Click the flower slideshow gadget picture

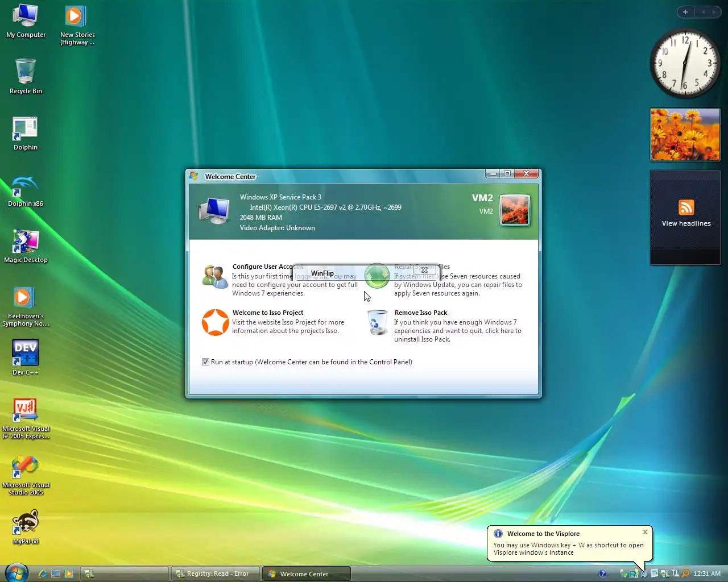pyautogui.click(x=685, y=135)
